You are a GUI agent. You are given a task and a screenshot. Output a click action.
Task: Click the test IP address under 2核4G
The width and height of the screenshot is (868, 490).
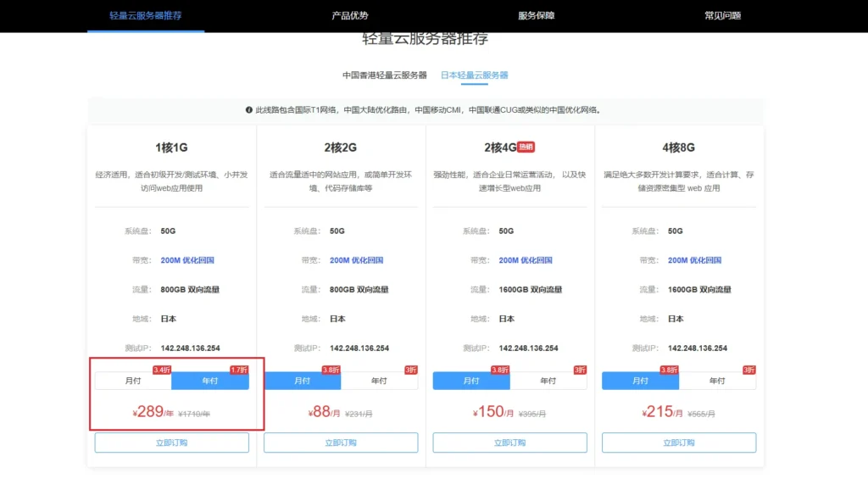(528, 348)
